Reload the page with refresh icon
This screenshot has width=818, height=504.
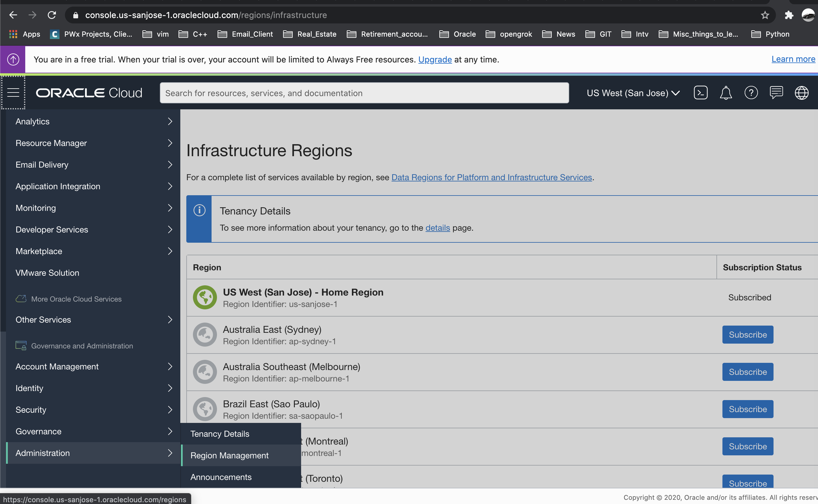point(52,15)
